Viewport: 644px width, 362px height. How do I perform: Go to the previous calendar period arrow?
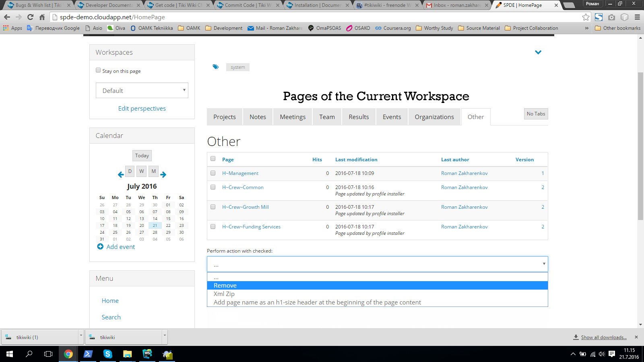[x=120, y=175]
